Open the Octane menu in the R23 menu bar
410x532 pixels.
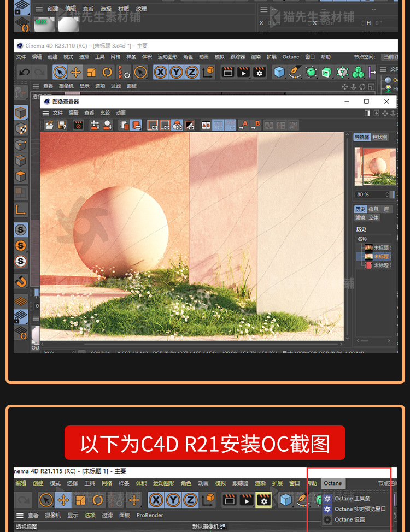[291, 57]
